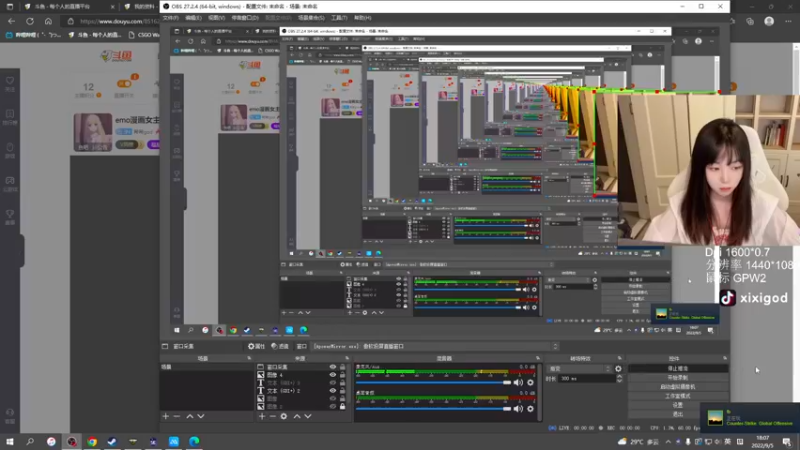Click 工作室模式 studio mode button
Viewport: 800px width, 450px height.
click(678, 396)
